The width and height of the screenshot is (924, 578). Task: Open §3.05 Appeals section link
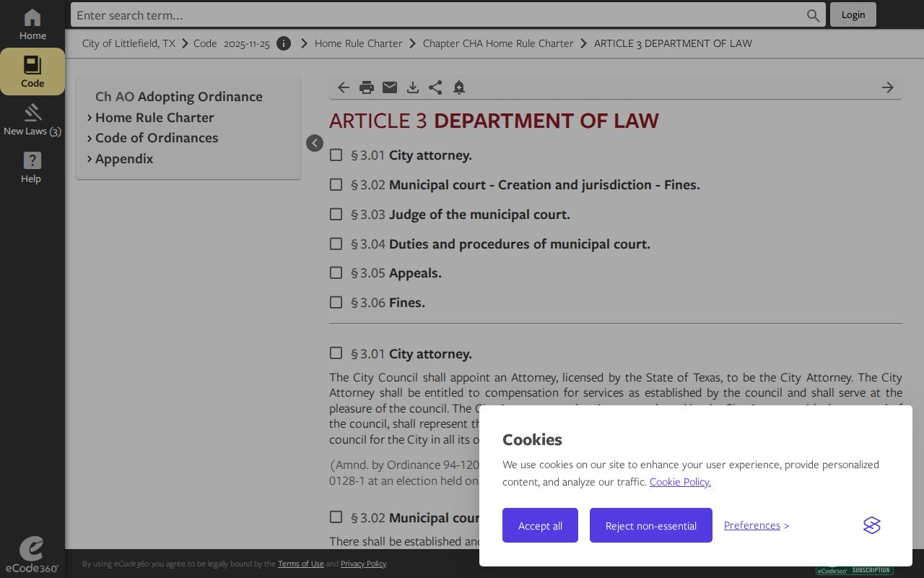396,273
